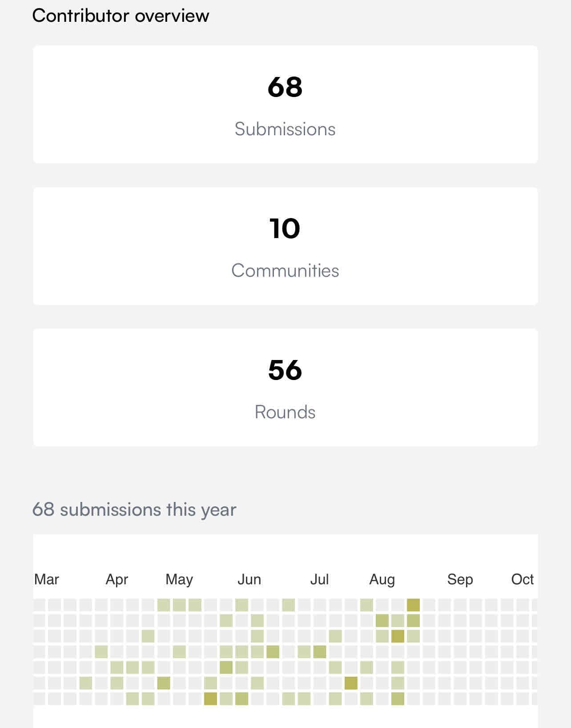Click the Contributor overview heading
571x728 pixels.
[x=121, y=16]
